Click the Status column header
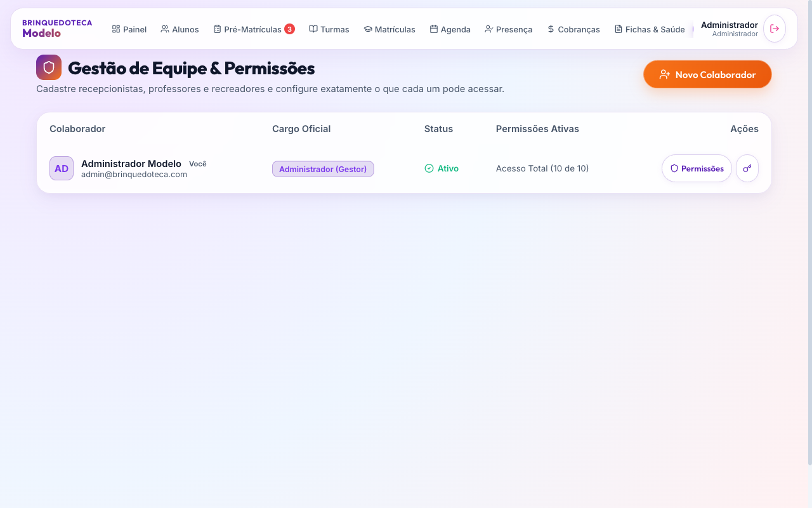The image size is (812, 508). [438, 129]
